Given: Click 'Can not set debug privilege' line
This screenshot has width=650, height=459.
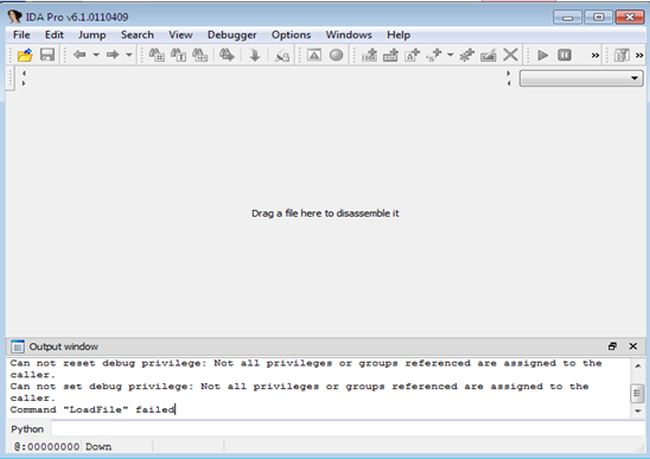Looking at the screenshot, I should [x=299, y=392].
